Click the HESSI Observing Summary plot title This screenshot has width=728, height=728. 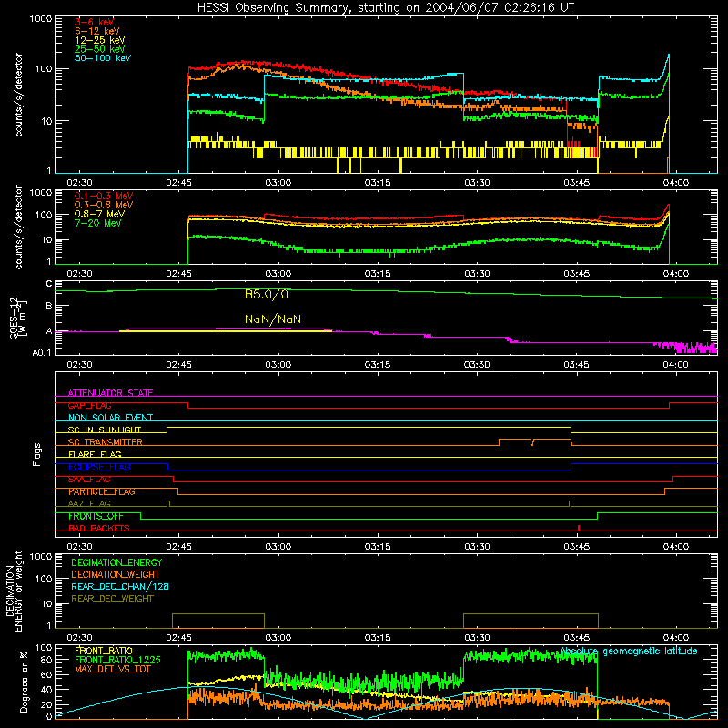tap(385, 8)
